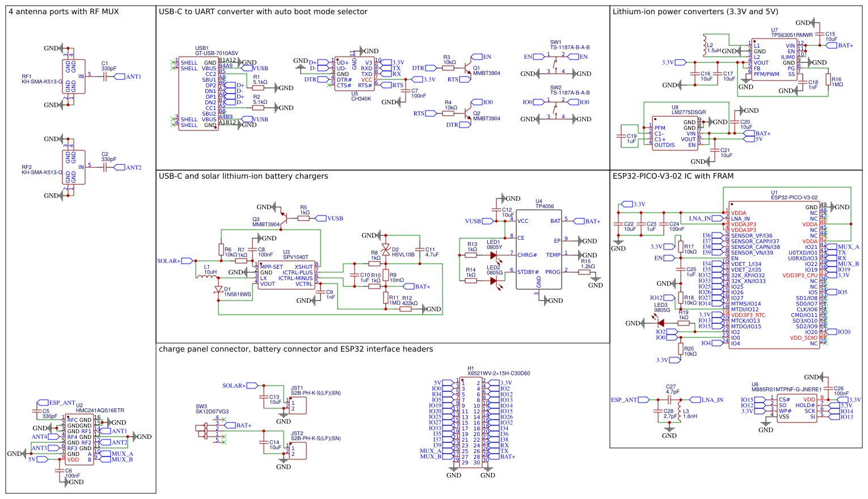Click the H1 2x15 pin header symbol
Image resolution: width=868 pixels, height=499 pixels.
click(471, 422)
